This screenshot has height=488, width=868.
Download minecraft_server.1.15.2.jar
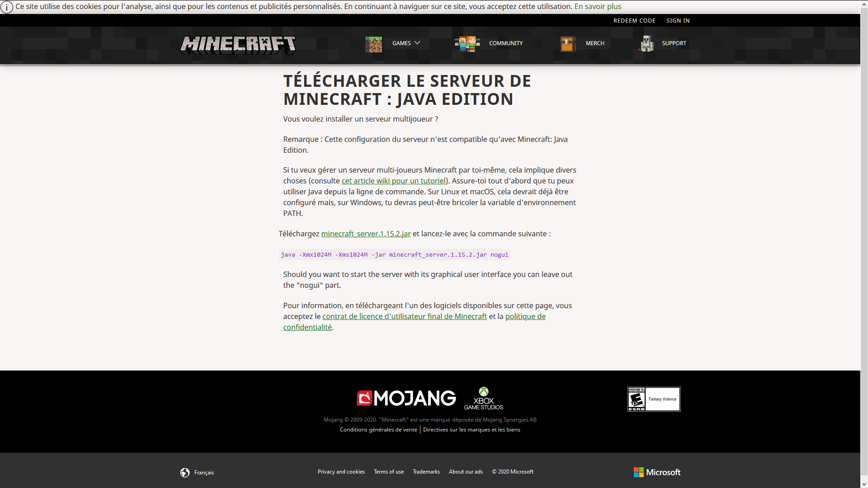pos(366,234)
